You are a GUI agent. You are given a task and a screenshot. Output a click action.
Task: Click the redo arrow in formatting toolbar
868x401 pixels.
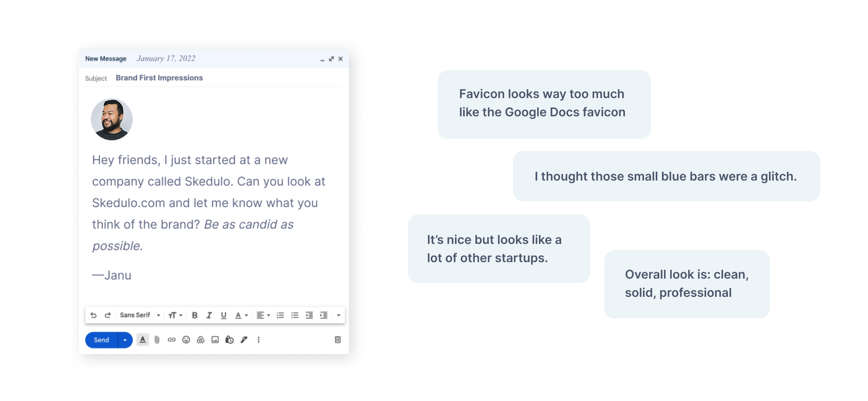coord(108,315)
